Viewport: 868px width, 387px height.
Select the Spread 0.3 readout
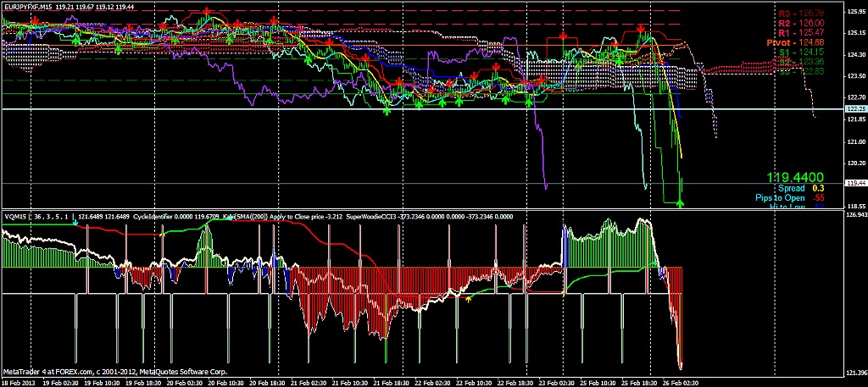tap(801, 188)
